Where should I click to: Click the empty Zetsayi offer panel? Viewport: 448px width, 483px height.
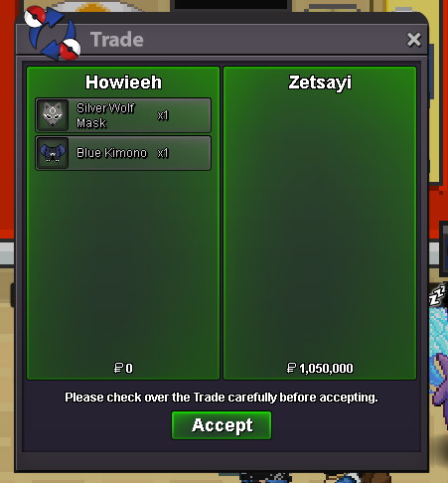coord(320,226)
